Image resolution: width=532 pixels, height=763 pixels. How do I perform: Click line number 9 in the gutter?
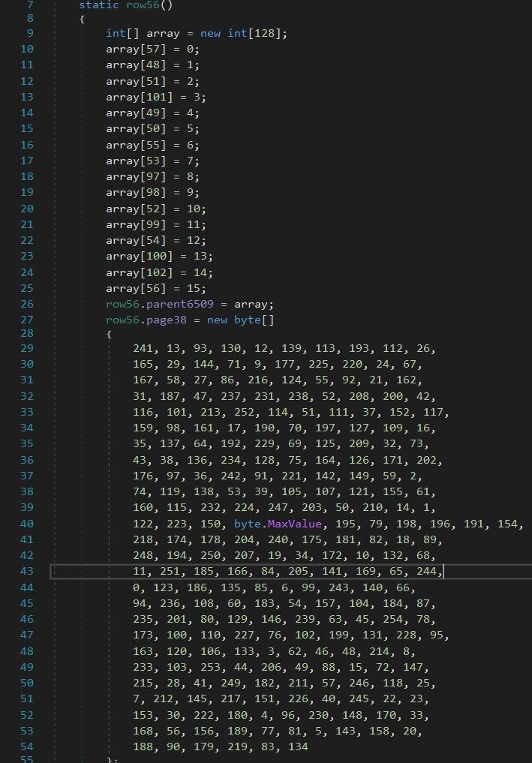29,33
